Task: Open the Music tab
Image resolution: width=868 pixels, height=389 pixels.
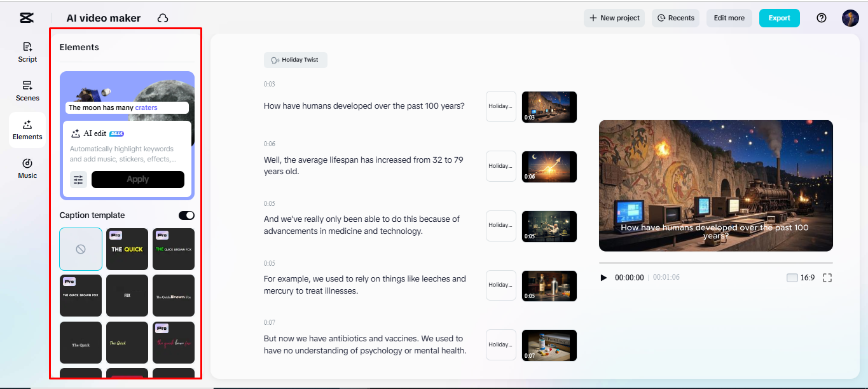Action: (27, 168)
